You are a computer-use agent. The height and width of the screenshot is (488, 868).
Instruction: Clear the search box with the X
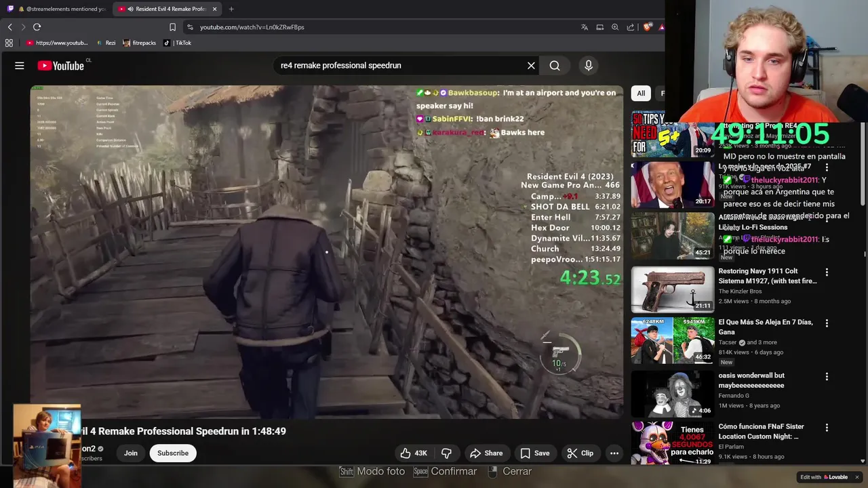531,66
